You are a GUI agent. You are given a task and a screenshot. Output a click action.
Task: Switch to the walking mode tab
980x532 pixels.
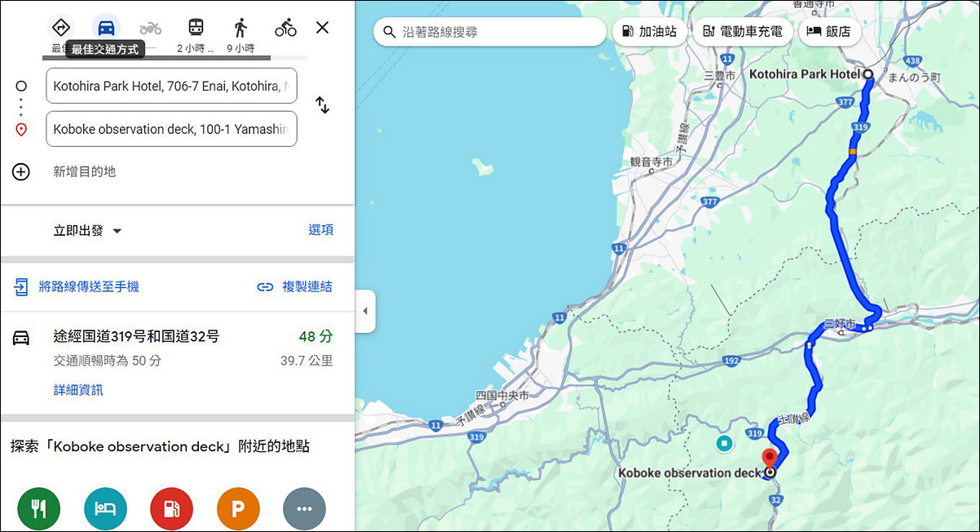pyautogui.click(x=240, y=25)
